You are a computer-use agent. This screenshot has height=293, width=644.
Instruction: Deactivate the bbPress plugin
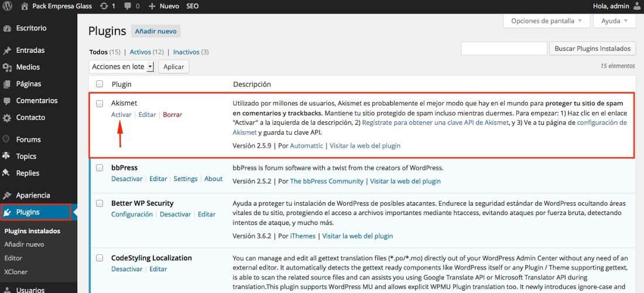click(x=127, y=179)
